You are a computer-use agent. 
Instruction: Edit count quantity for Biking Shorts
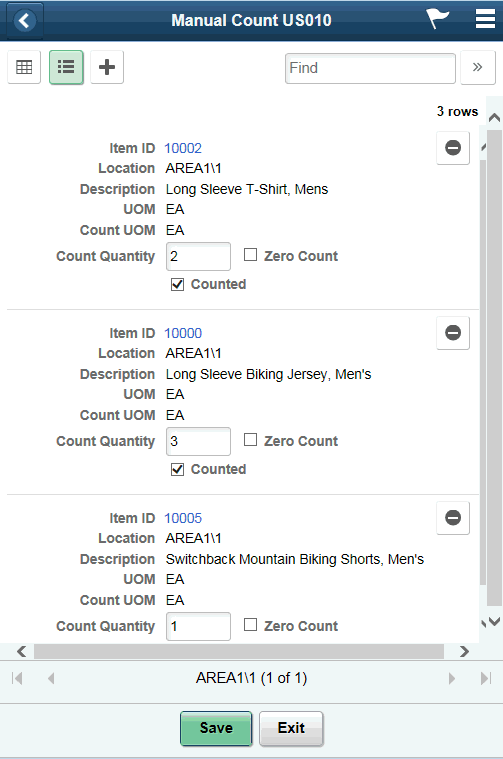point(198,626)
